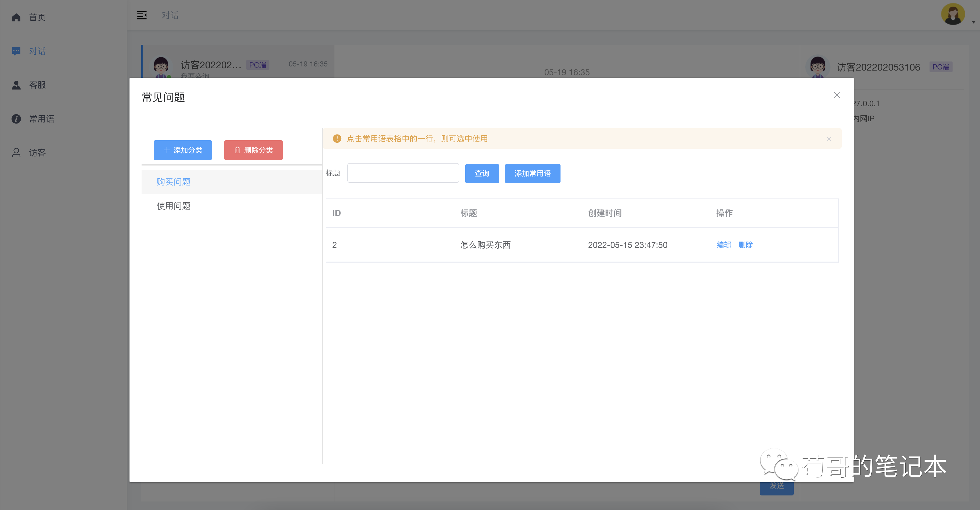Click 编辑 link for 怎么购买东西 row

tap(724, 245)
